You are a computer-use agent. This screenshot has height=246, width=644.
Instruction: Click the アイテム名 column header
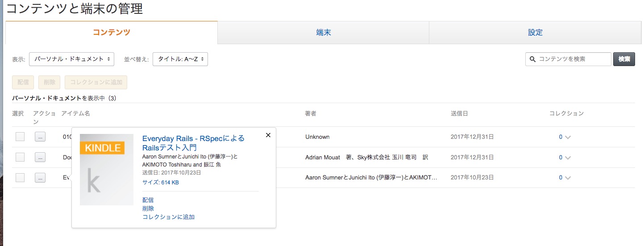click(75, 113)
